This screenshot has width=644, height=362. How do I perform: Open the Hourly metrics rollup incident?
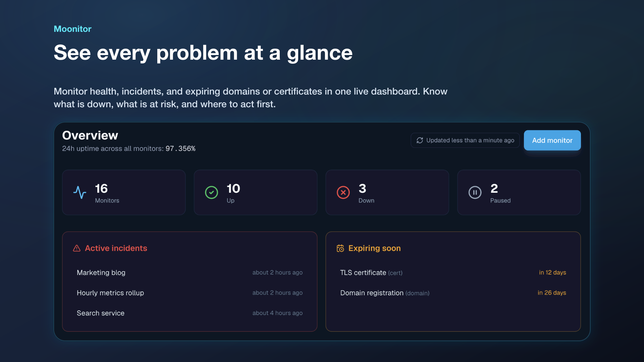tap(190, 293)
